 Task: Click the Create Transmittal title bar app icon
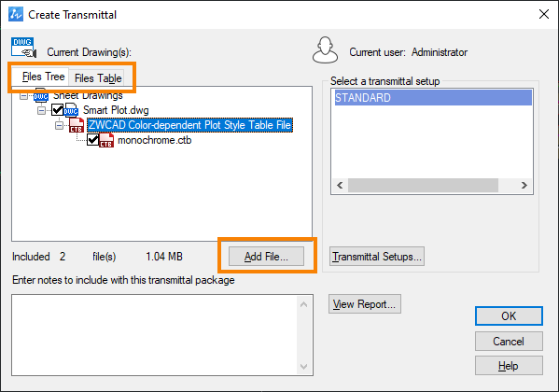coord(15,14)
